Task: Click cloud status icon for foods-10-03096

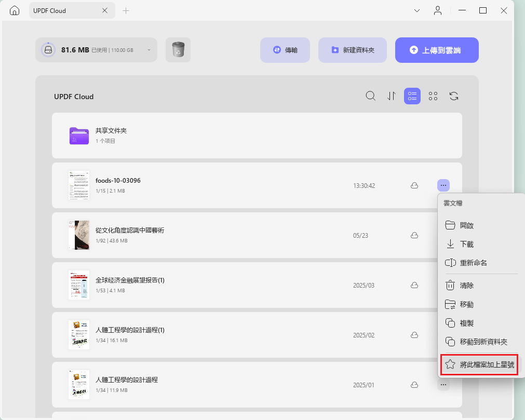Action: [x=414, y=185]
